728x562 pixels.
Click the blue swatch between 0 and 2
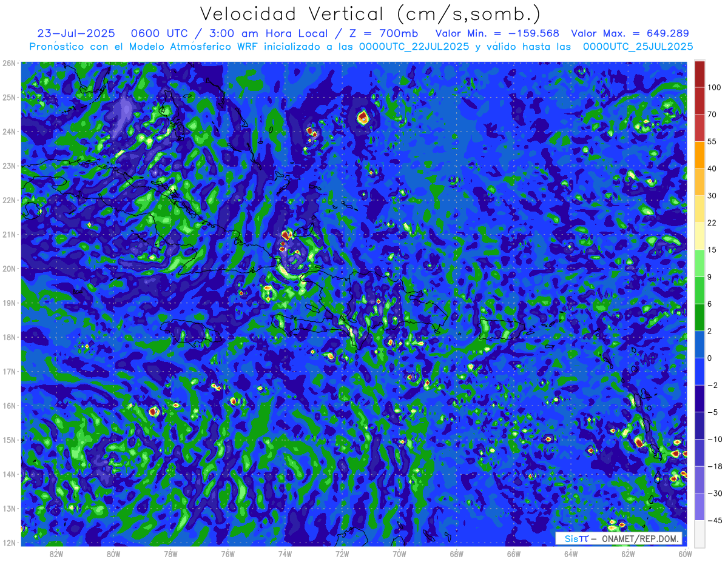[699, 343]
